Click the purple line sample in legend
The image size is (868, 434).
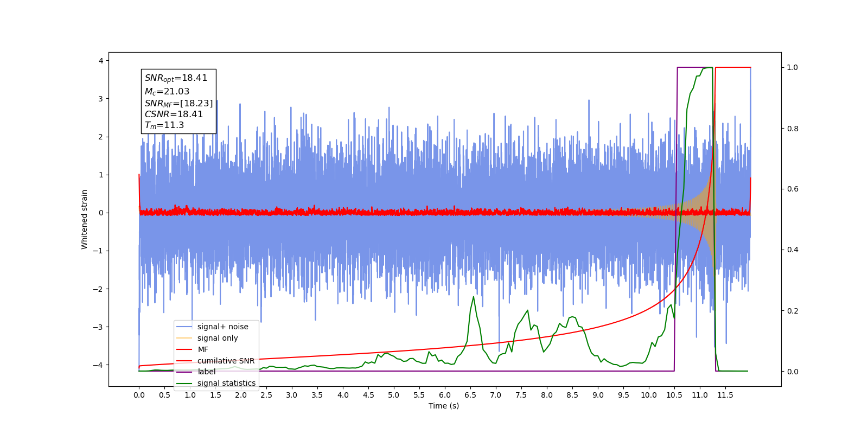[184, 372]
